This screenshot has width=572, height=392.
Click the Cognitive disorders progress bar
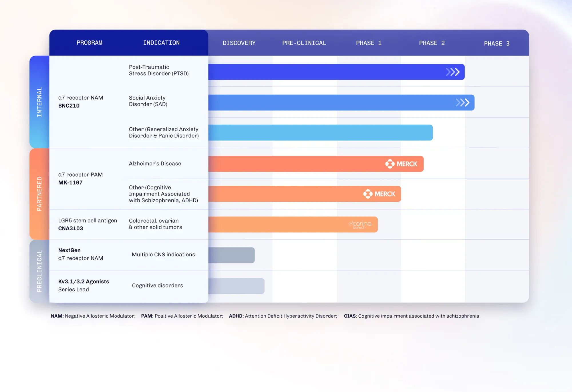236,286
